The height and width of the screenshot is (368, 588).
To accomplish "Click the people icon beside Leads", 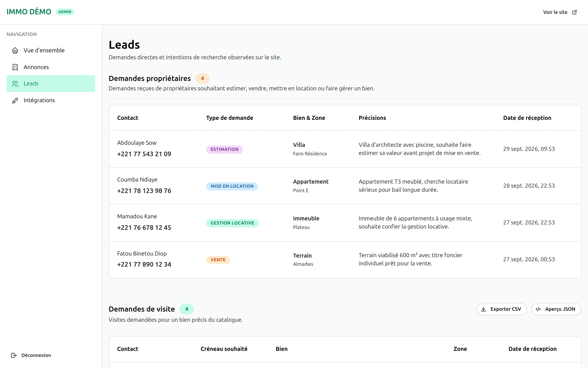I will tap(15, 83).
